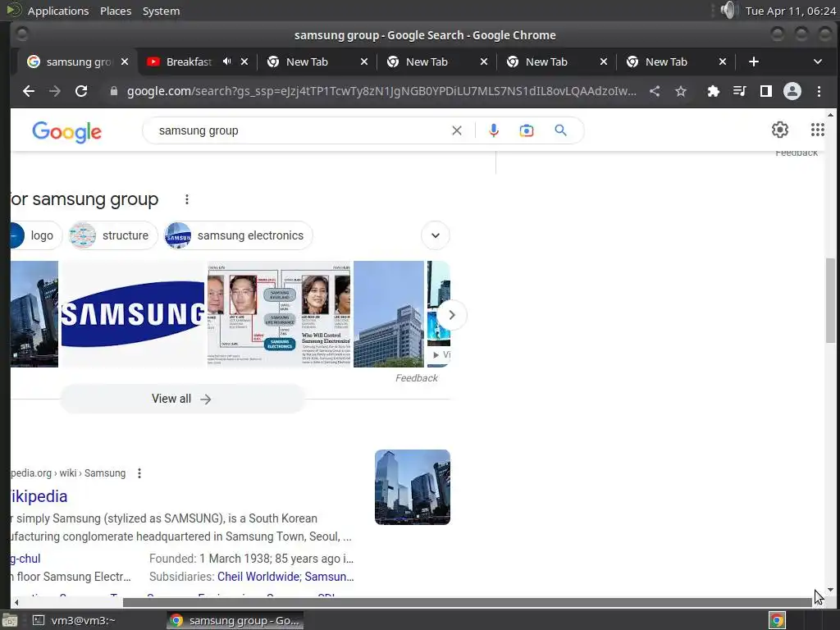This screenshot has height=630, width=840.
Task: Open more options beside Wikipedia result
Action: (139, 473)
